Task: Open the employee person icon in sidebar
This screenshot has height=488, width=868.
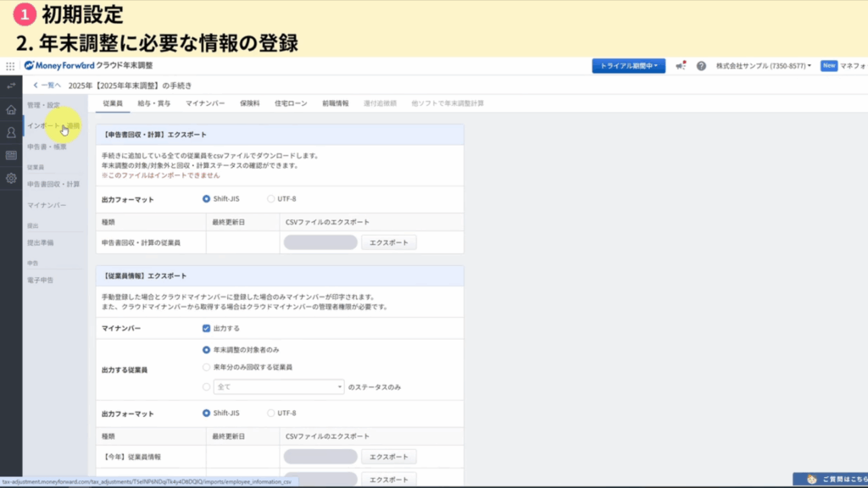Action: 11,132
